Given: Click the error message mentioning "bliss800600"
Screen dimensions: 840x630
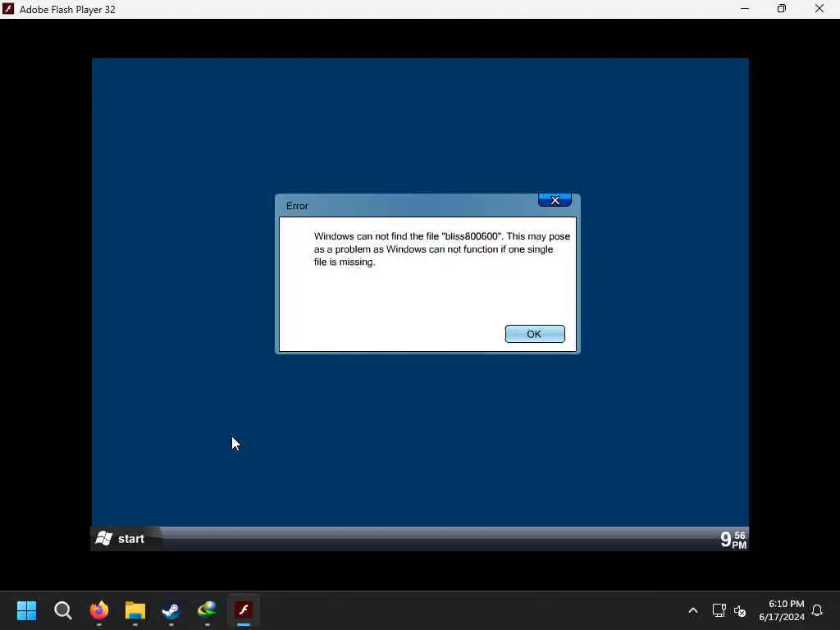Looking at the screenshot, I should (x=441, y=249).
